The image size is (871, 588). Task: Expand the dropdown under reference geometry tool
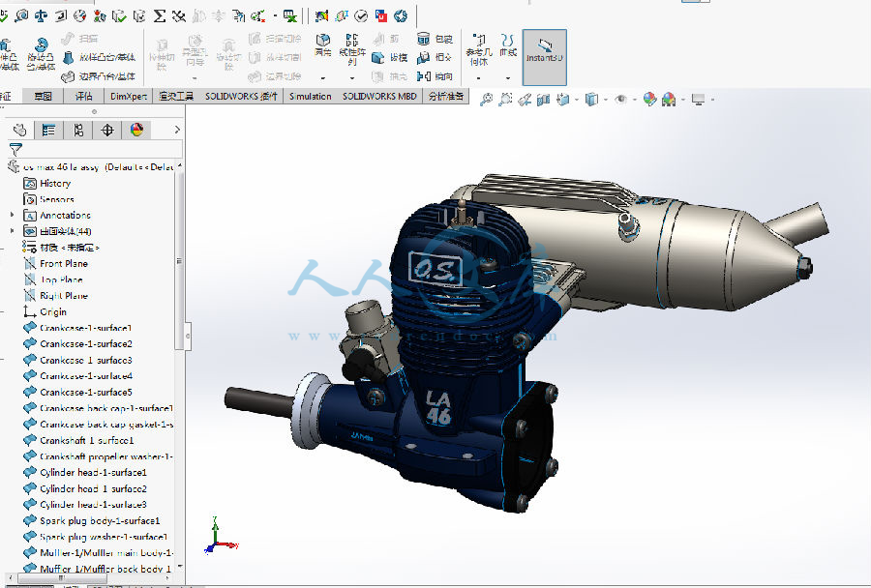tap(479, 78)
